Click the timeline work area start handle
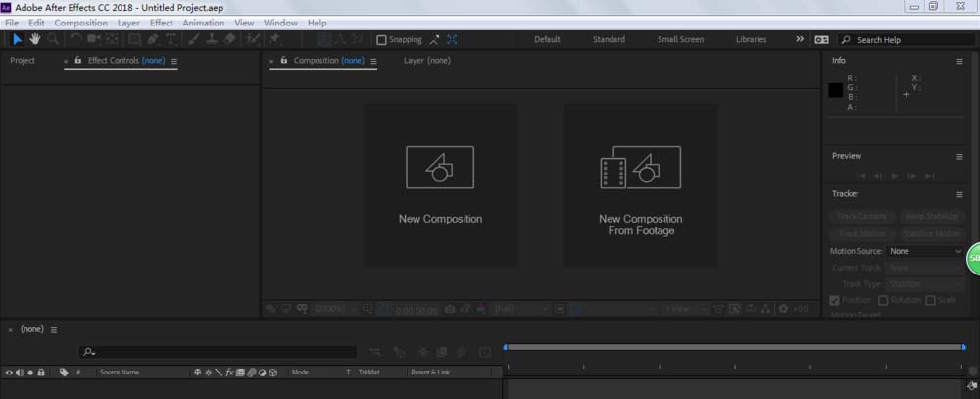 506,347
